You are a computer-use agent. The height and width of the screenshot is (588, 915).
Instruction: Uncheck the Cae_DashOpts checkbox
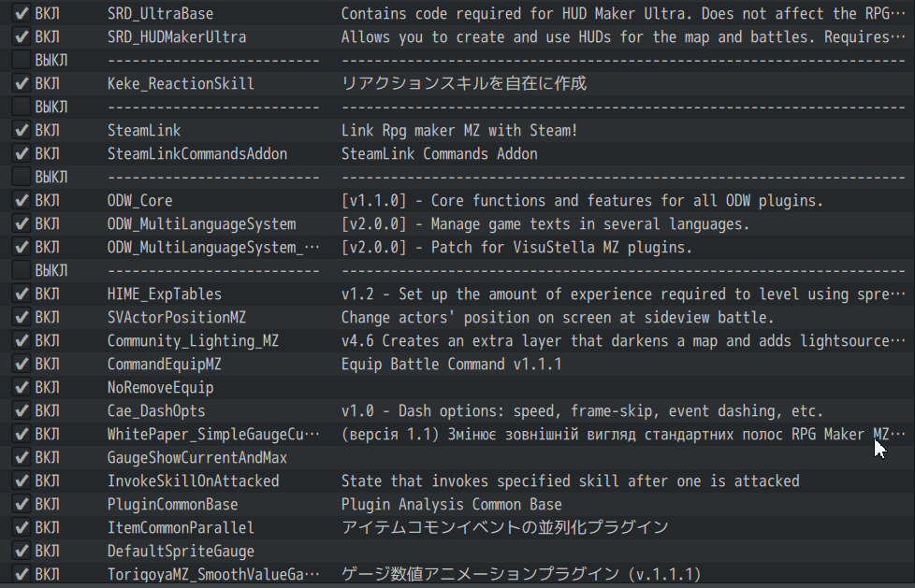[22, 410]
